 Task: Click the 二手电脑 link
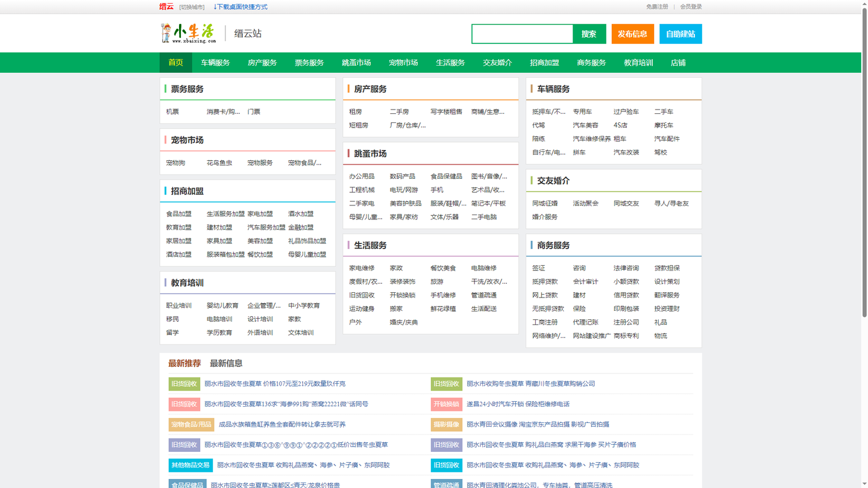click(484, 217)
